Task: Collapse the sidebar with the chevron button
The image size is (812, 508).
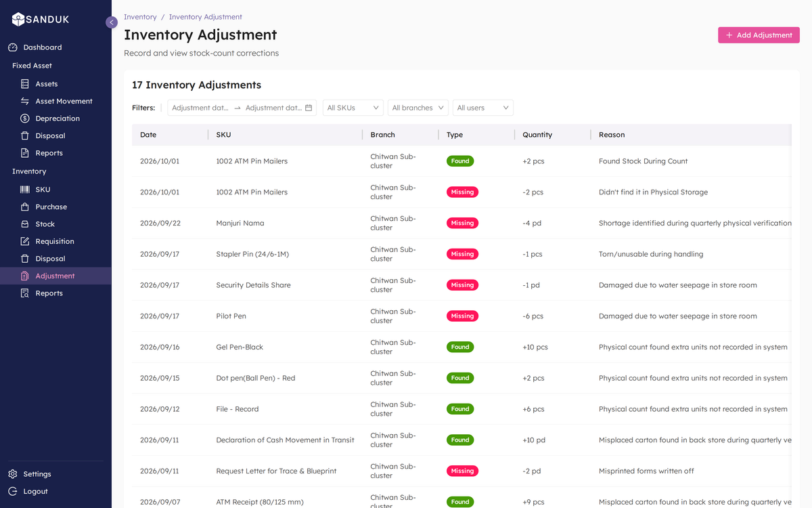Action: [x=112, y=22]
